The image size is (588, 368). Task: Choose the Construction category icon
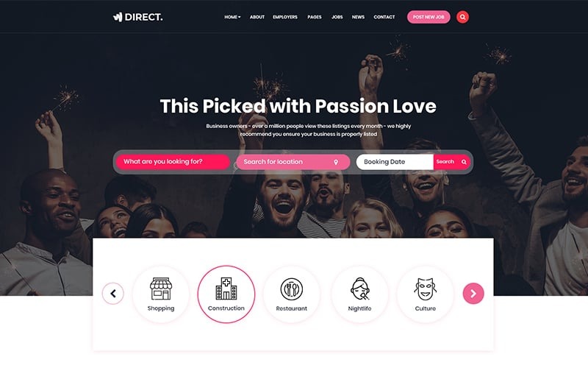click(x=226, y=289)
